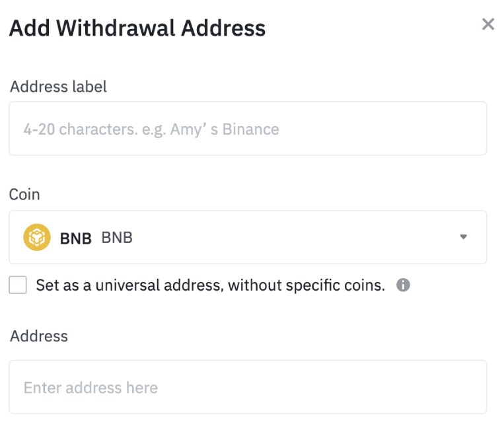
Task: Click the 'Address label' field caption
Action: click(x=58, y=87)
